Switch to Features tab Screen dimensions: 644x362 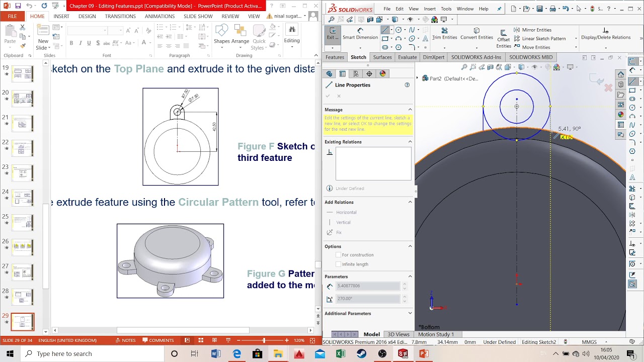click(335, 57)
